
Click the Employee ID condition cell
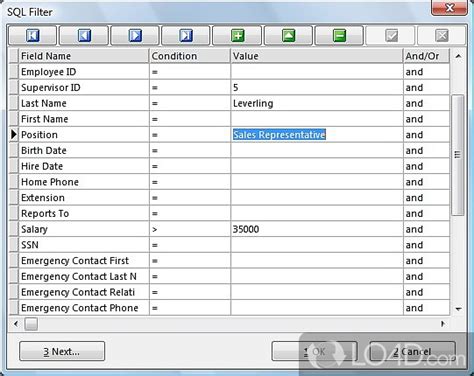point(190,72)
